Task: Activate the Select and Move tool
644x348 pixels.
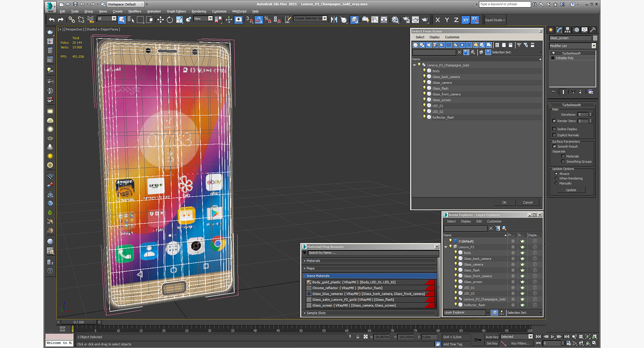Action: (160, 20)
